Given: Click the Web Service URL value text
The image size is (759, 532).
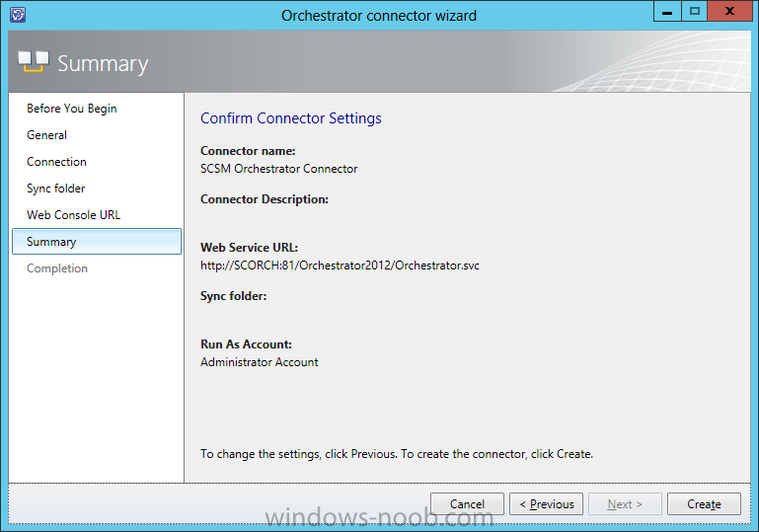Looking at the screenshot, I should click(x=340, y=266).
